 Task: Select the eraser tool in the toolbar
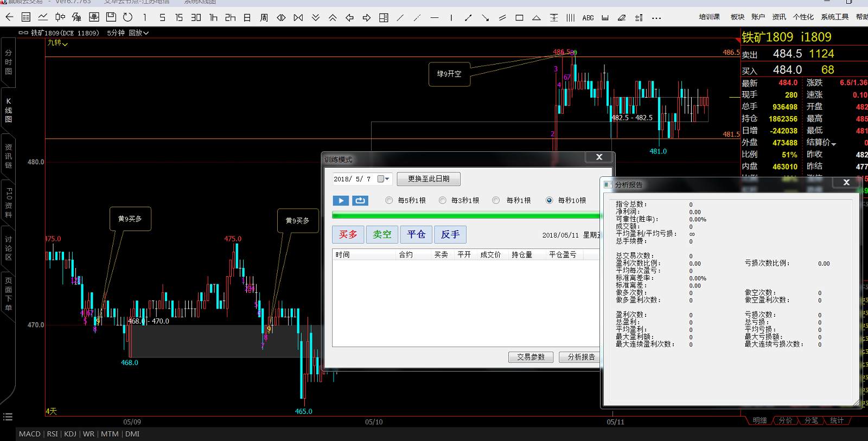point(622,18)
